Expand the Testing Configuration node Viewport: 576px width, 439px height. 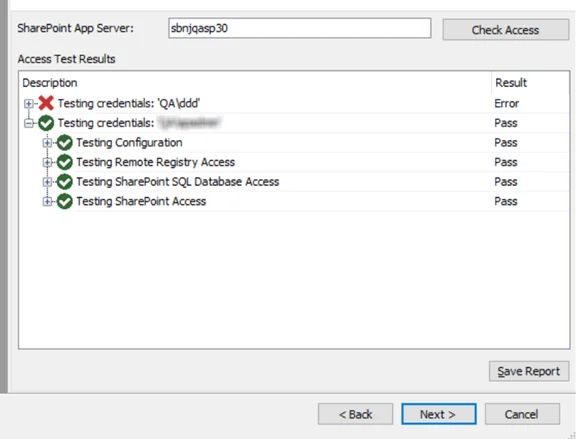coord(47,143)
